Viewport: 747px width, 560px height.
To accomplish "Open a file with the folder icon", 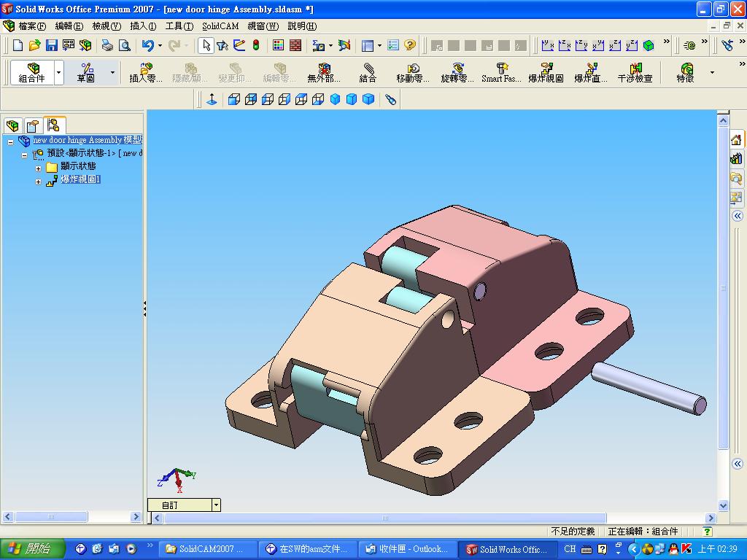I will 34,45.
